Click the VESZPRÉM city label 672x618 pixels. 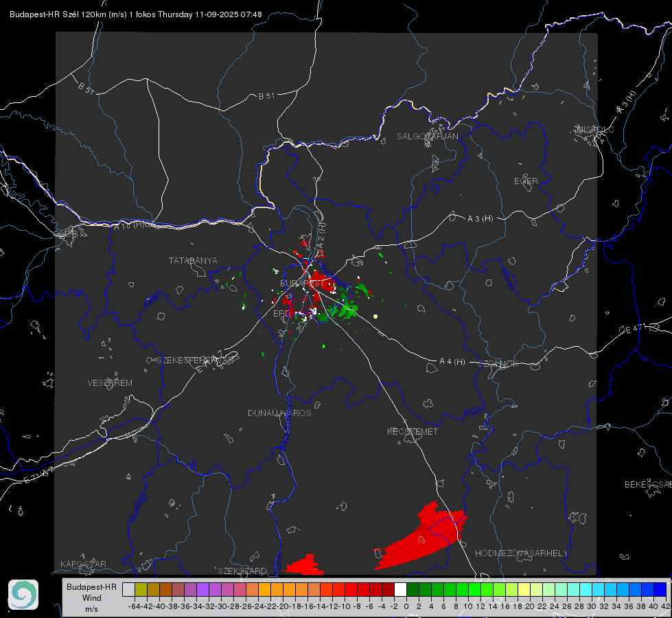110,383
